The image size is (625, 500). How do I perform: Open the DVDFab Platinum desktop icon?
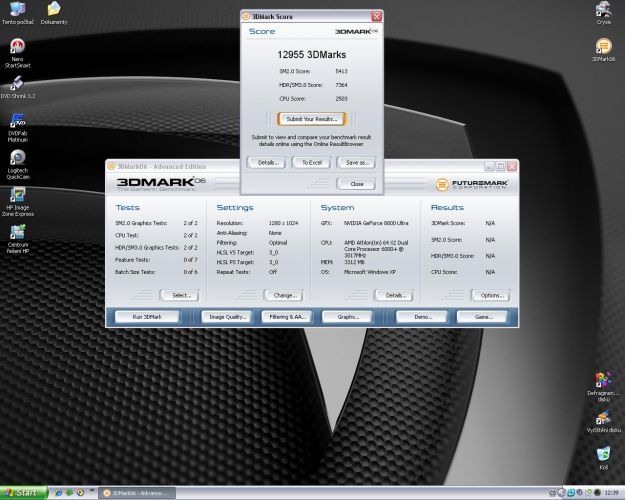(18, 128)
